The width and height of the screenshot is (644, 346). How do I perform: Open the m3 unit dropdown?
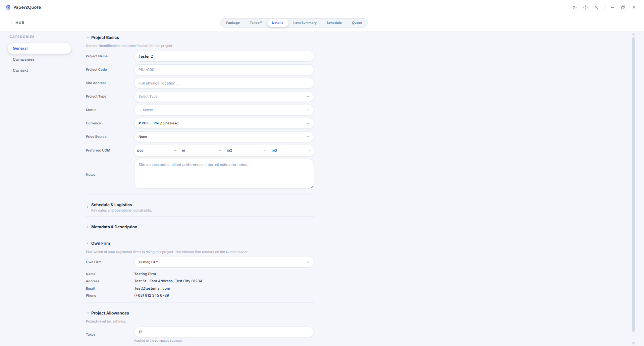click(x=291, y=151)
